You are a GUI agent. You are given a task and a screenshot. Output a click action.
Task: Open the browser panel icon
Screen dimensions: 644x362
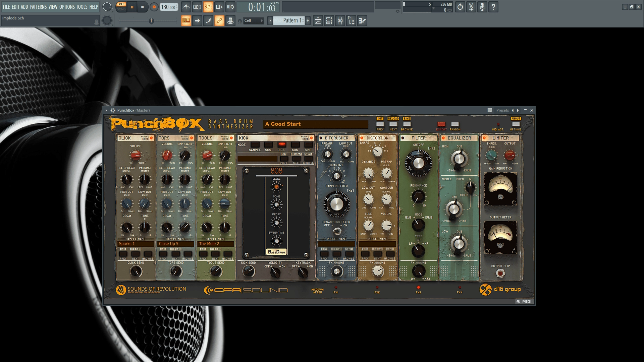coord(351,21)
